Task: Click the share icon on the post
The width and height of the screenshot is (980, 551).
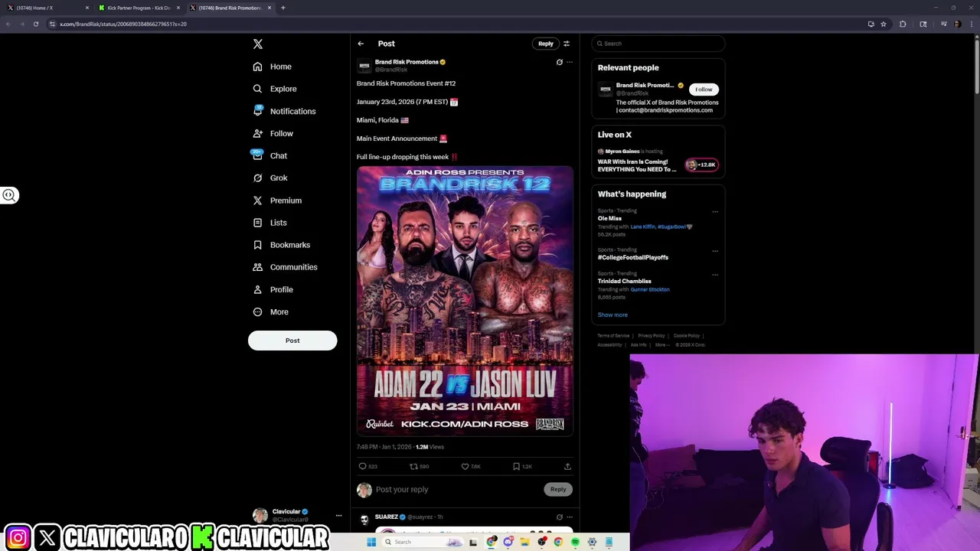Action: 567,466
